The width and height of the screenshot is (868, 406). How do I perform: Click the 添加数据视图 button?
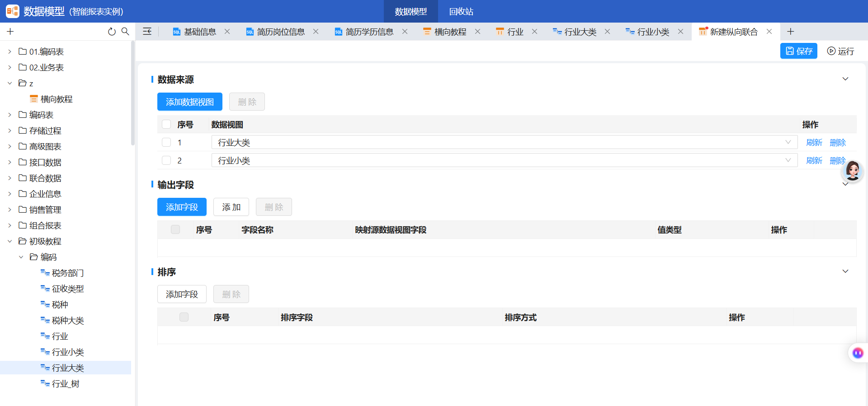click(190, 102)
